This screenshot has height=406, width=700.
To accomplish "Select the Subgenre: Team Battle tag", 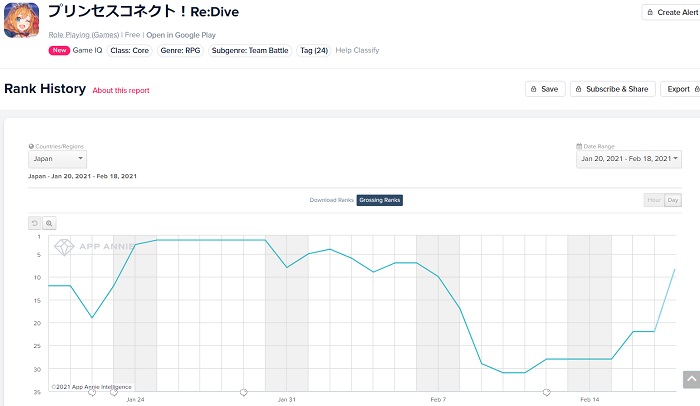I will point(250,50).
